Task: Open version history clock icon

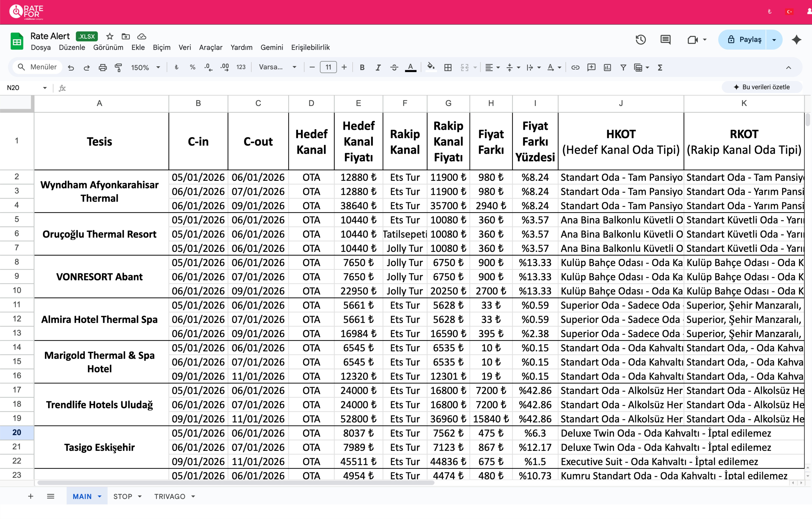Action: pyautogui.click(x=641, y=40)
